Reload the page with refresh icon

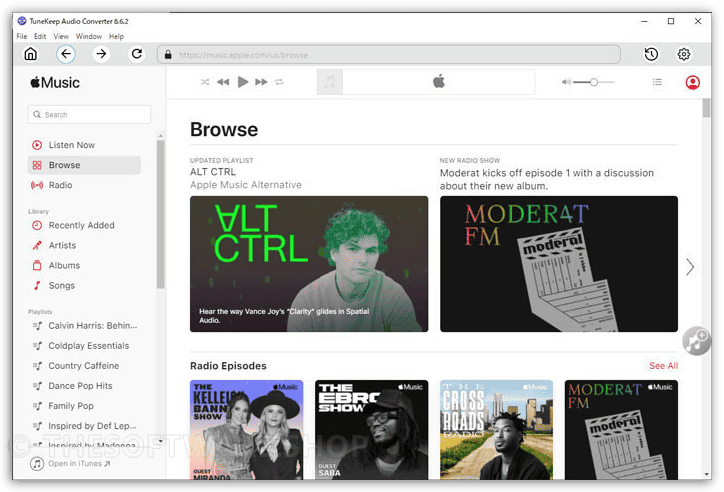[x=137, y=54]
